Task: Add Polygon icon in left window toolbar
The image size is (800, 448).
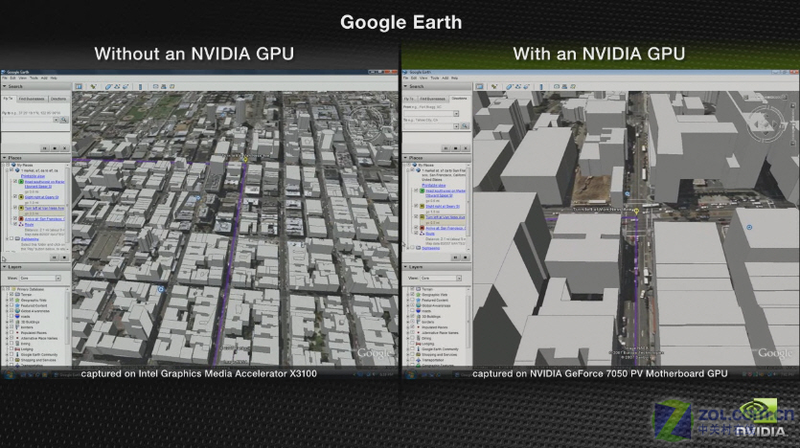Action: pos(108,87)
